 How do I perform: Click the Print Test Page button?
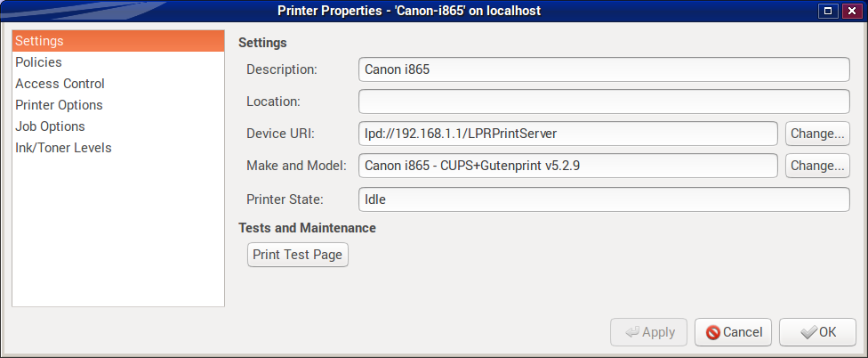click(x=298, y=255)
